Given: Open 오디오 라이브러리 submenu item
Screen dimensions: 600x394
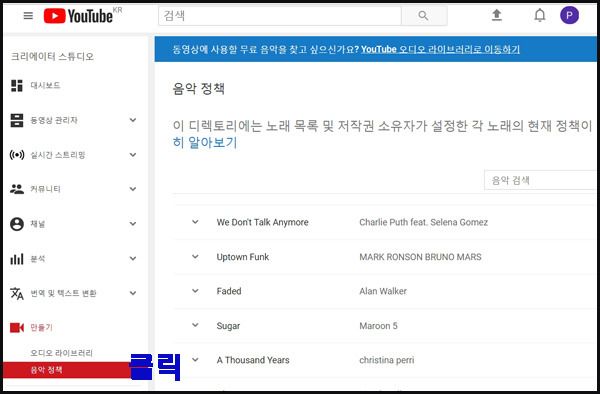Looking at the screenshot, I should [61, 353].
